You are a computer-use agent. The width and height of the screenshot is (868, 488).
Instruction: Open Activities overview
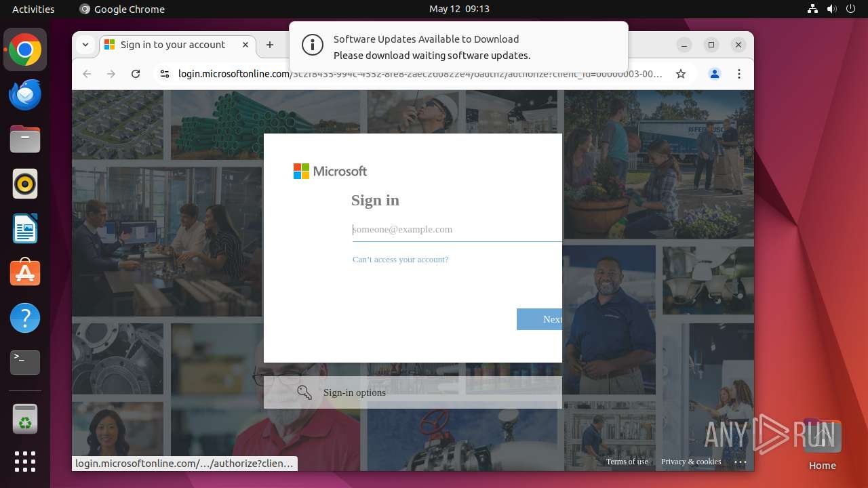pyautogui.click(x=33, y=9)
